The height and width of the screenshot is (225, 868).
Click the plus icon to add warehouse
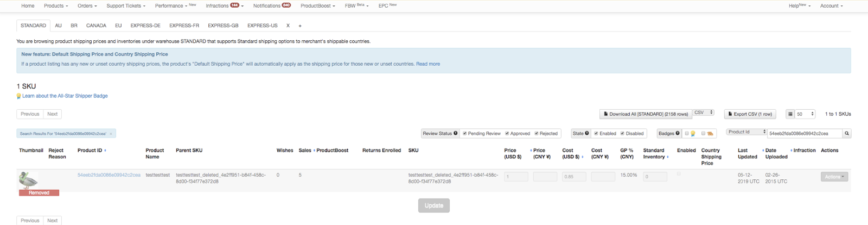point(300,26)
